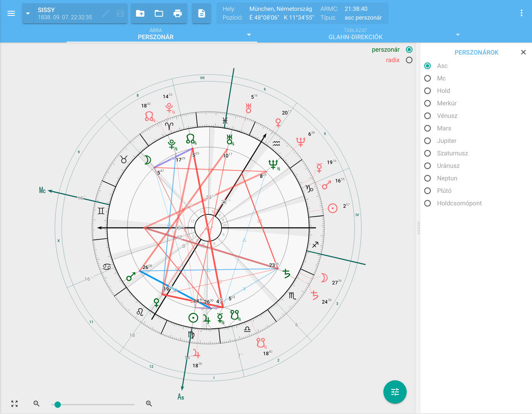Expand the Ábra Perszonár dropdown

tap(249, 34)
